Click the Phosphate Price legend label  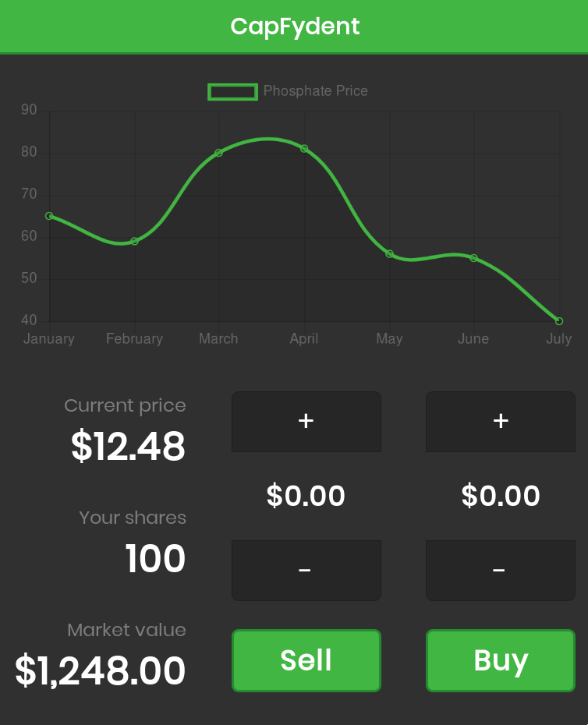pos(316,91)
